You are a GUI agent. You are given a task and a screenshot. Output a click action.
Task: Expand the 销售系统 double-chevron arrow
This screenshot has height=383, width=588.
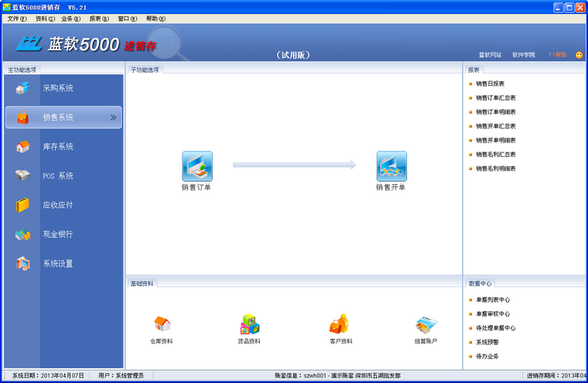coord(113,118)
